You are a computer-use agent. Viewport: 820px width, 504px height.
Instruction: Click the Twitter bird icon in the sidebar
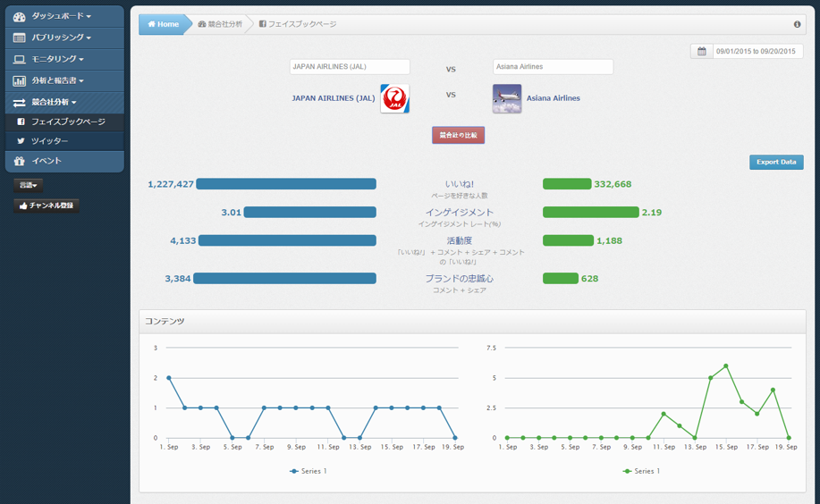coord(21,141)
